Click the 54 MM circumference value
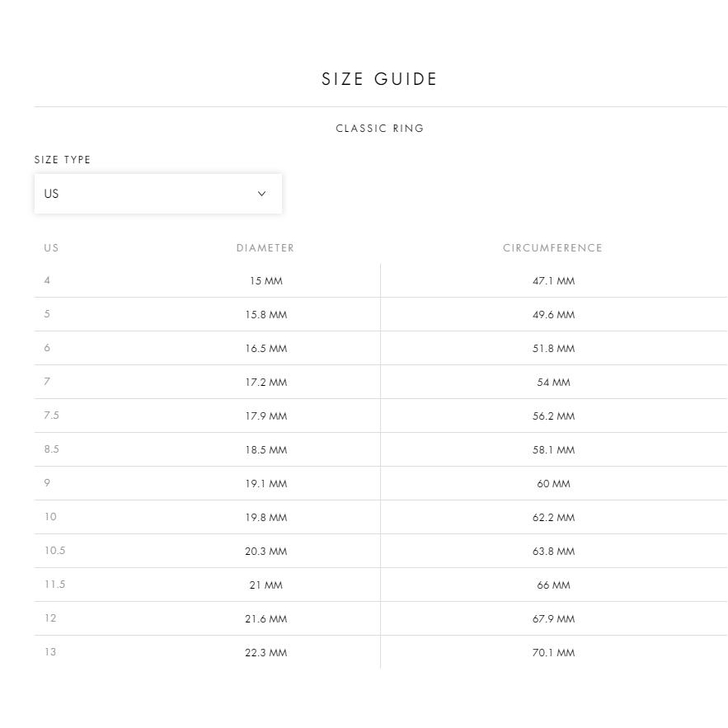This screenshot has width=728, height=728. point(553,382)
